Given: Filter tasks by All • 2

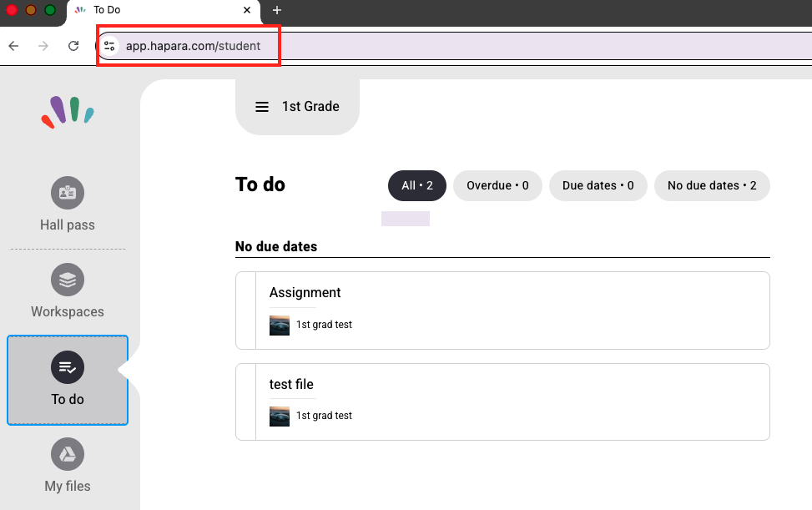Looking at the screenshot, I should (417, 185).
